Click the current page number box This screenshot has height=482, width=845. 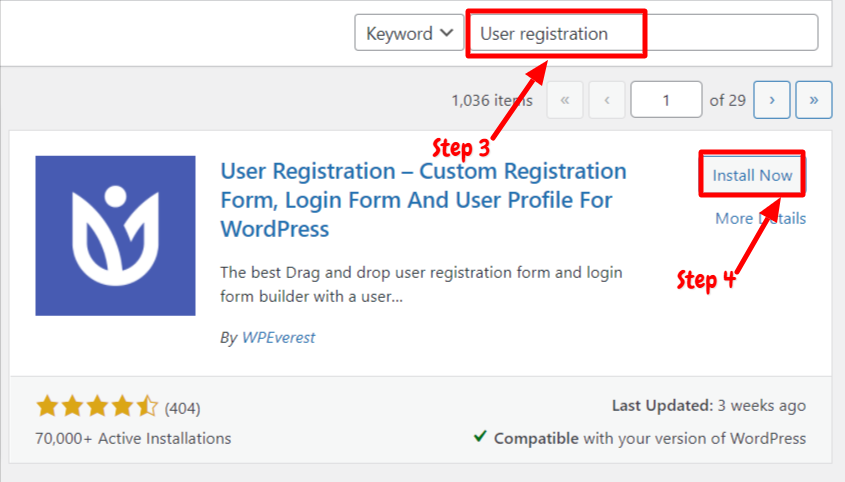pos(666,100)
